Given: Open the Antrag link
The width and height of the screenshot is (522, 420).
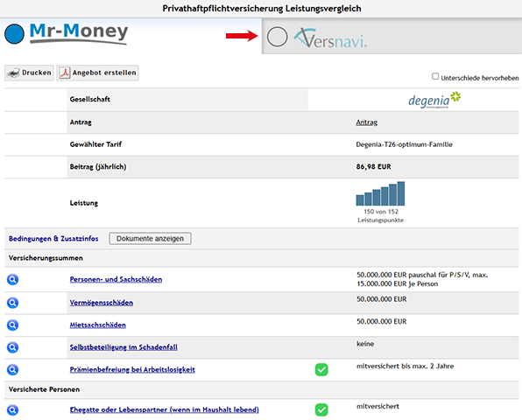Looking at the screenshot, I should tap(366, 122).
